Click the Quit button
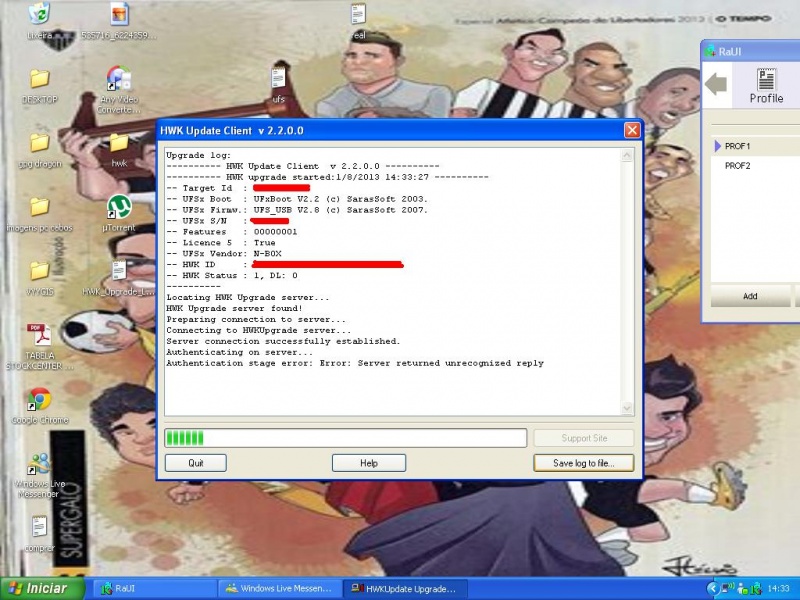The width and height of the screenshot is (800, 600). (195, 463)
